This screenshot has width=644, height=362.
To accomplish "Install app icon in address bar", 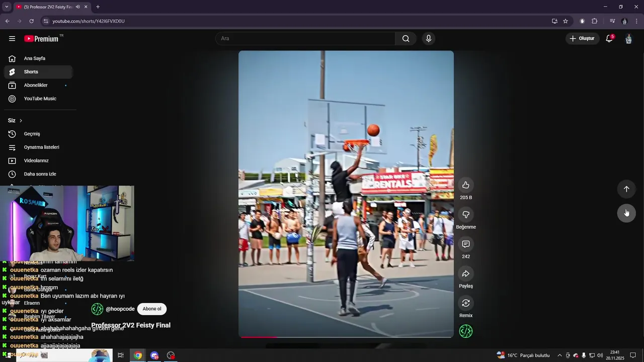I will click(554, 21).
